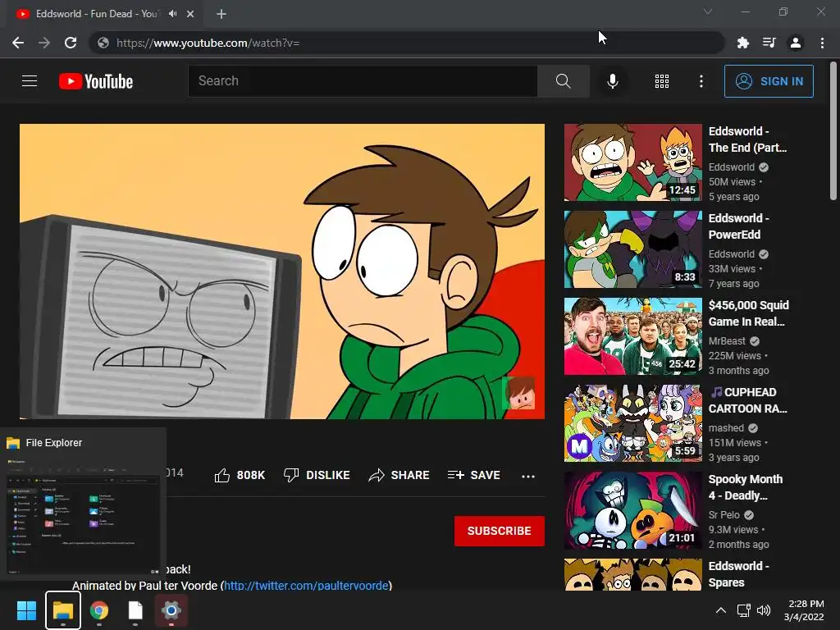Click mashed channel name
Image resolution: width=840 pixels, height=630 pixels.
tap(726, 428)
